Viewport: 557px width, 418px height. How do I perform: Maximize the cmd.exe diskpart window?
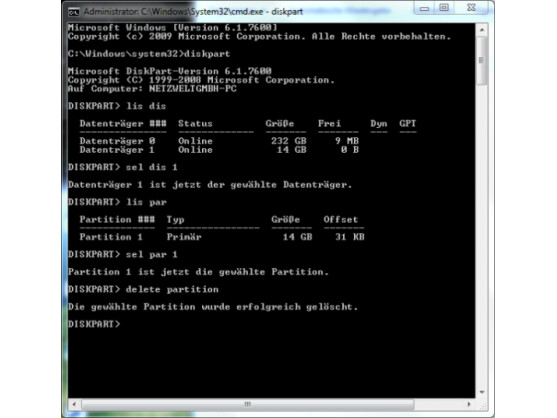(444, 8)
